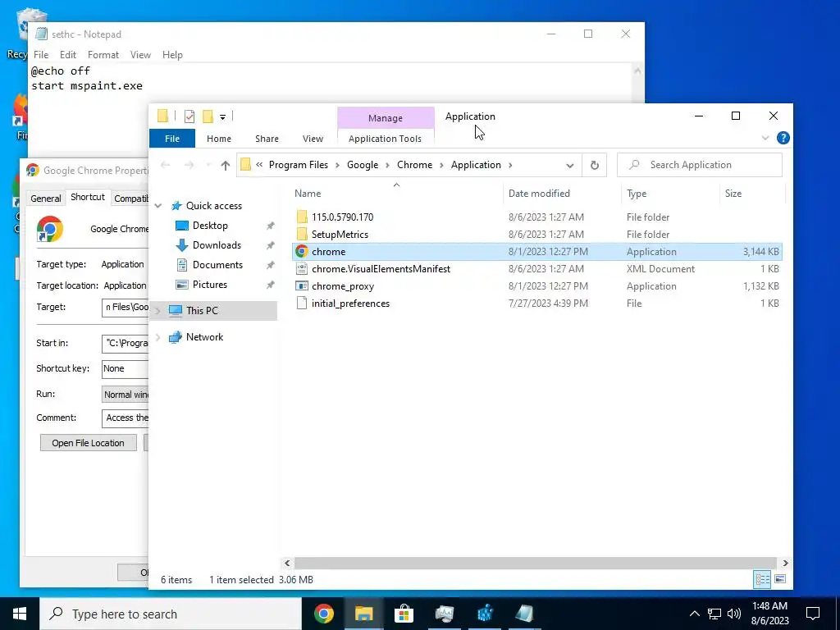
Task: Click the Windows Start button
Action: point(20,614)
